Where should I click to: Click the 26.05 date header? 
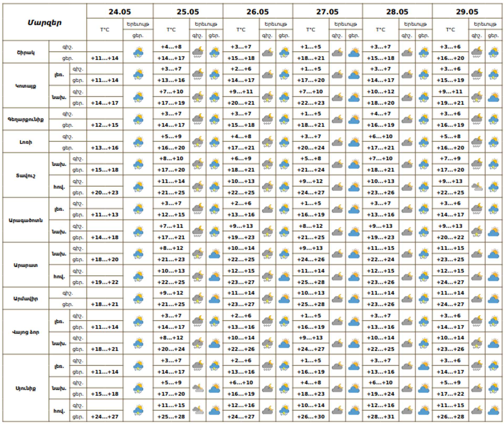coord(258,12)
